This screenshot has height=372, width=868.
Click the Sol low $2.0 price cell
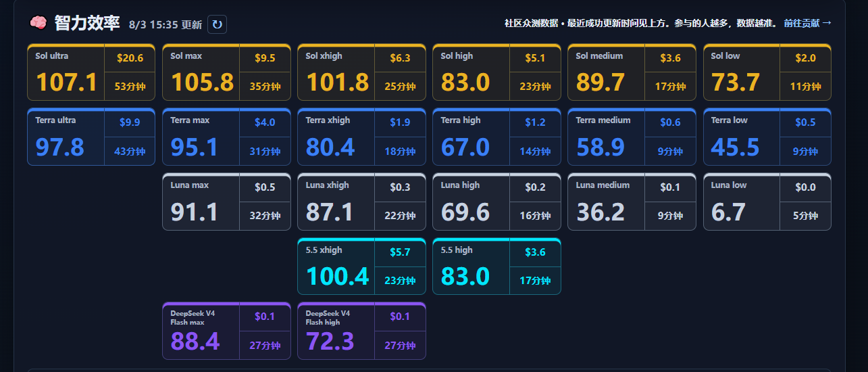805,58
